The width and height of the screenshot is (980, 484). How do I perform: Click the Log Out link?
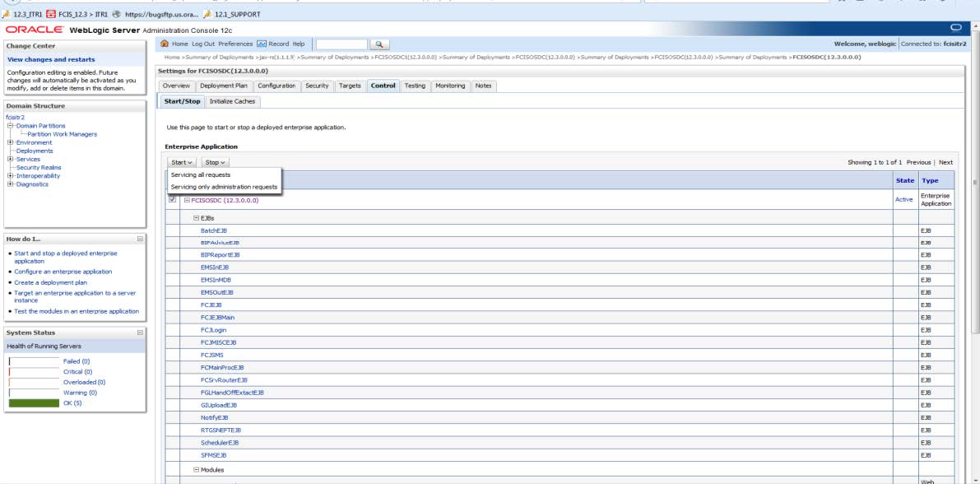(x=203, y=44)
